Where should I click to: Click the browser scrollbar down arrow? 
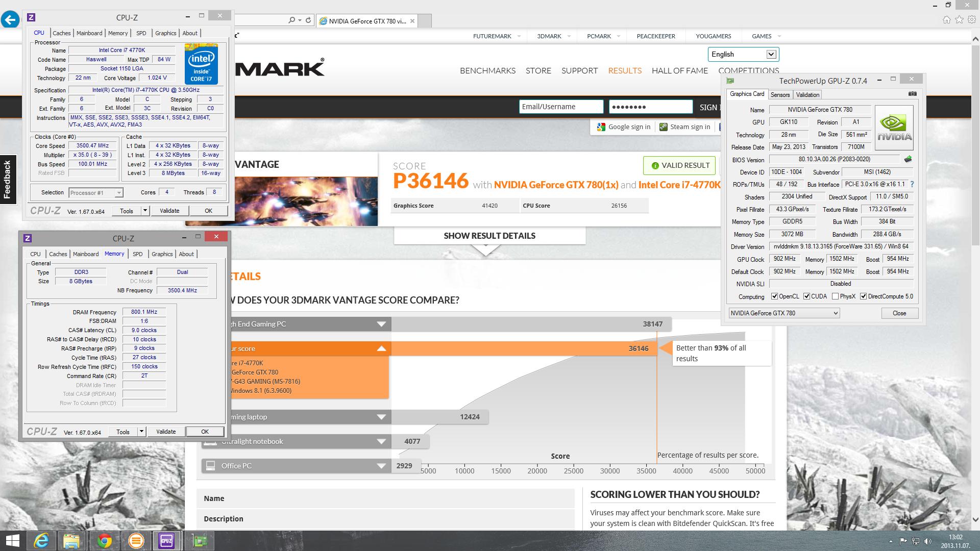(x=975, y=520)
